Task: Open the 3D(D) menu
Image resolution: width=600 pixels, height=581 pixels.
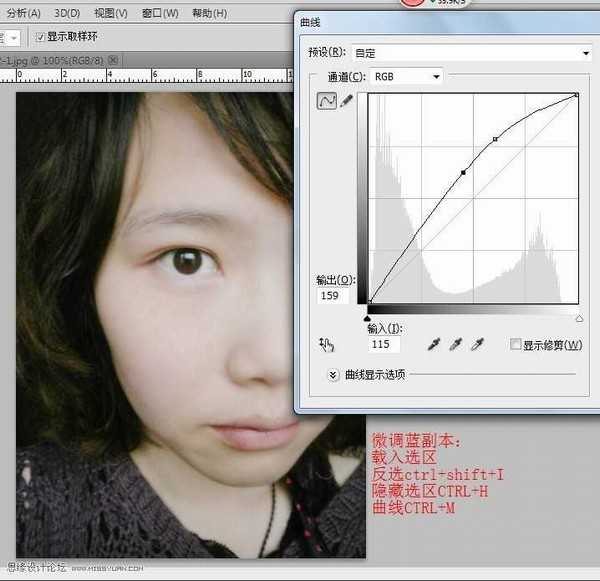Action: click(67, 13)
